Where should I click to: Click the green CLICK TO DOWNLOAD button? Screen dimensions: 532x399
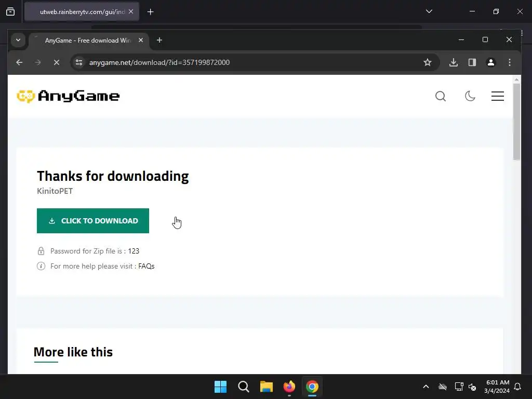pos(92,221)
